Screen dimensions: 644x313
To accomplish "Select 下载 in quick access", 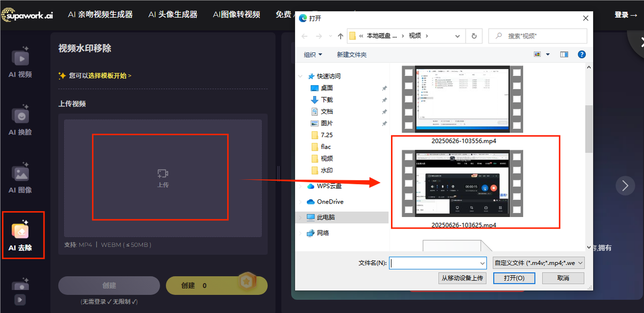I will [x=327, y=100].
